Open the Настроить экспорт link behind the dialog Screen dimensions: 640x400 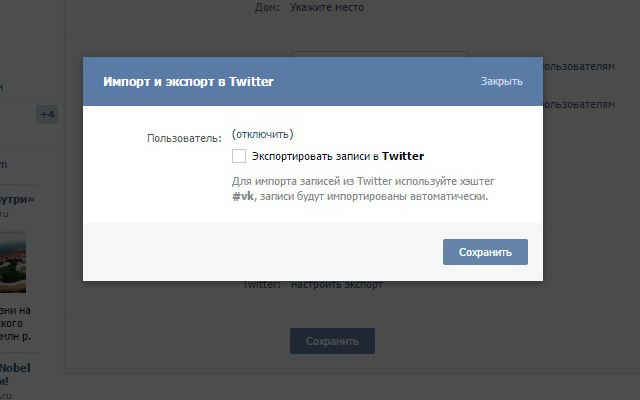click(x=337, y=284)
